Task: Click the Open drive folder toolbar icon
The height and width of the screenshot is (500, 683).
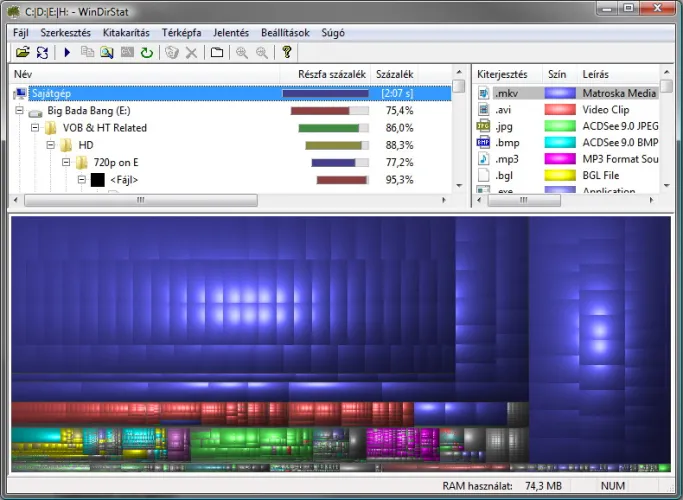Action: (22, 52)
